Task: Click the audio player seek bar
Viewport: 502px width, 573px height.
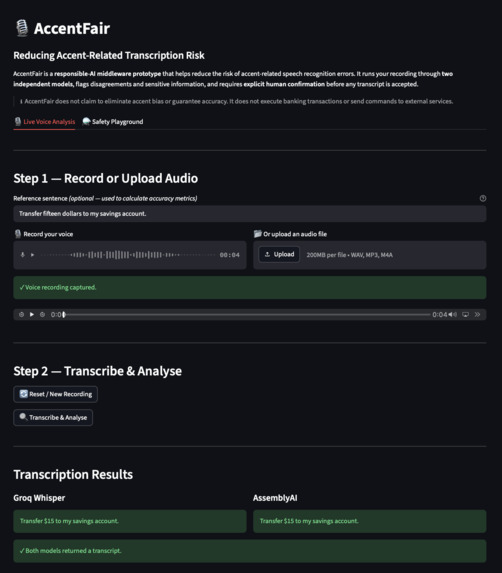Action: 247,314
